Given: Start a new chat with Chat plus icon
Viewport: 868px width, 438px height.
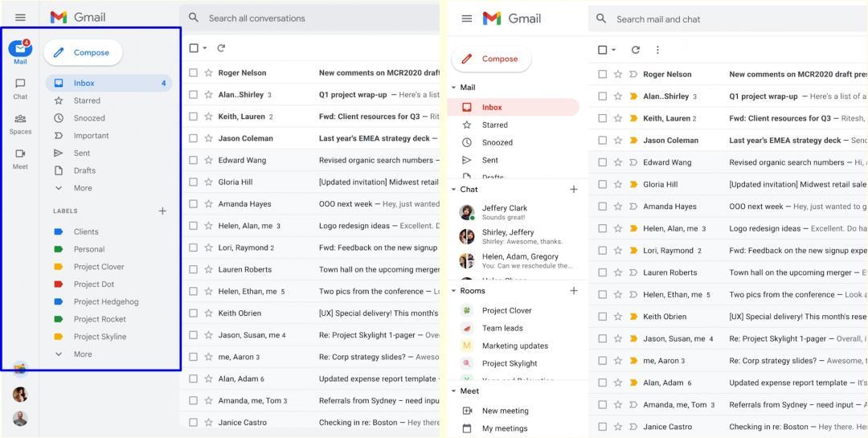Looking at the screenshot, I should [574, 190].
